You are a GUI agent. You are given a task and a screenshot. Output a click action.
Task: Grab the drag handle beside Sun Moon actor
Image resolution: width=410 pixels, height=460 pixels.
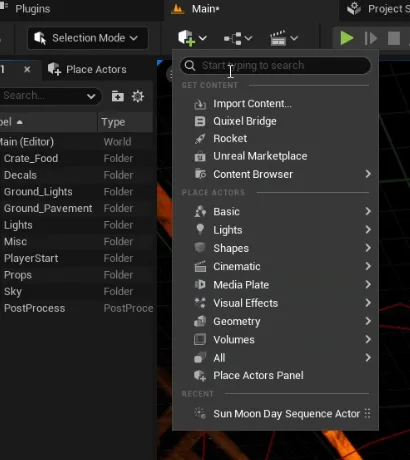367,414
